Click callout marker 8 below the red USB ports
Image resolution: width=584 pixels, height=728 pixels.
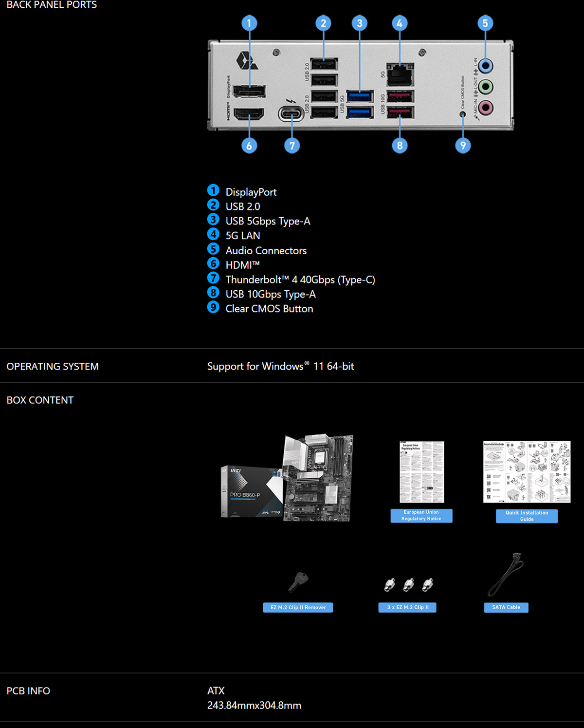tap(400, 145)
